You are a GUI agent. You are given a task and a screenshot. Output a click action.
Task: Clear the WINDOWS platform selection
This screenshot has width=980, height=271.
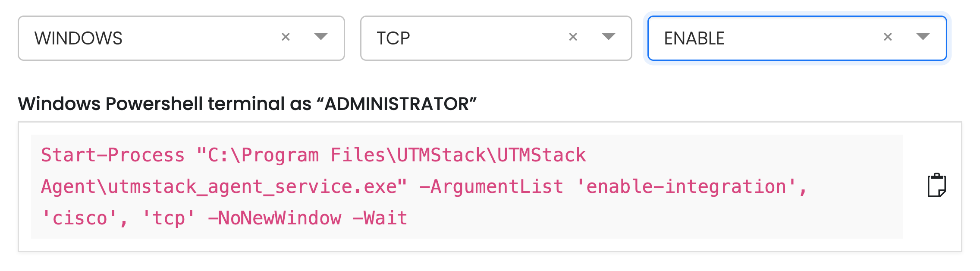click(x=286, y=37)
